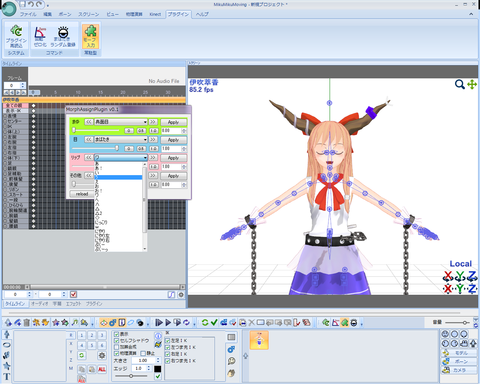Collapse the リップ lip morph dropdown
This screenshot has height=384, width=480.
point(121,157)
